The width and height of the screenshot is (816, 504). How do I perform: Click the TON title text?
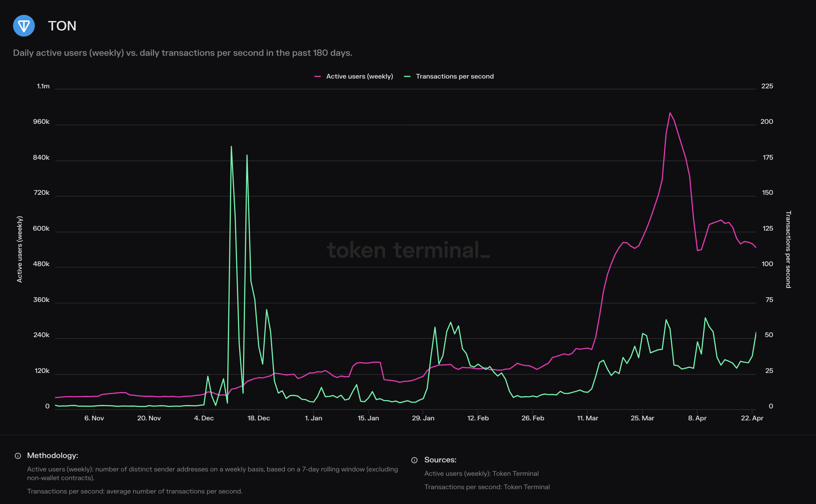pyautogui.click(x=62, y=26)
